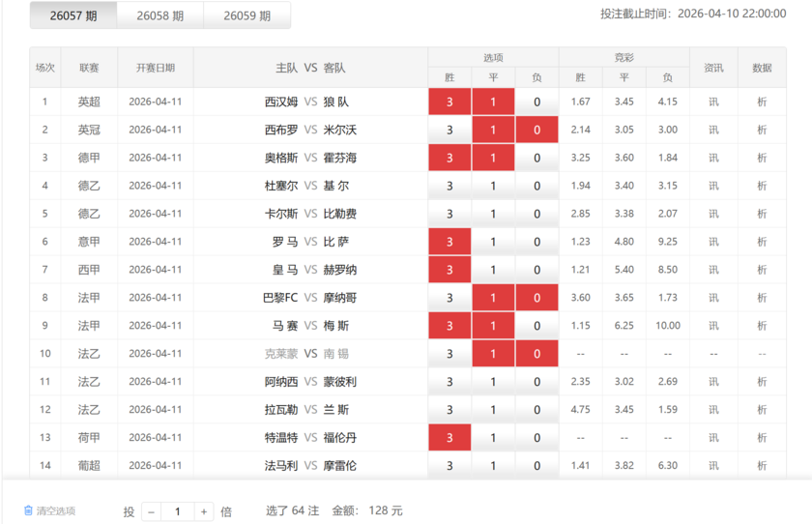Open 讯 news for 阿纳西 VS 蒙彼利
812x524 pixels.
(x=713, y=381)
